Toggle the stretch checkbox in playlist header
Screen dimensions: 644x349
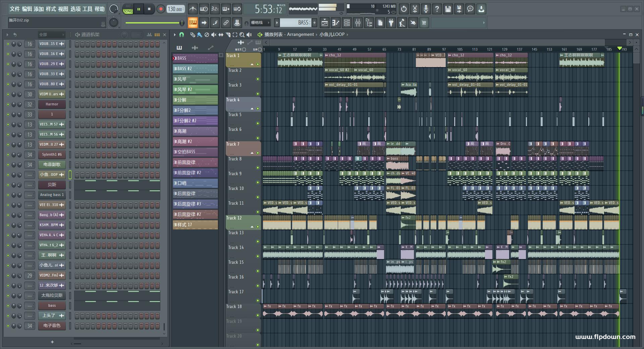[x=260, y=50]
